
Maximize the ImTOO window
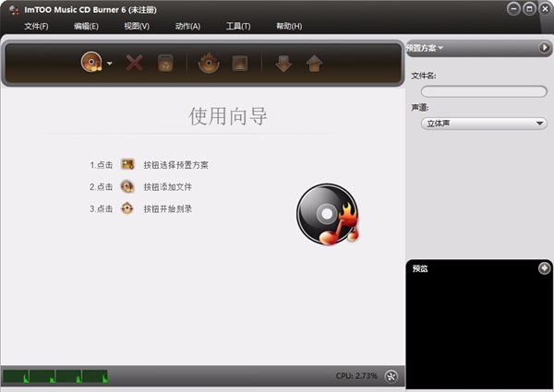pos(529,9)
